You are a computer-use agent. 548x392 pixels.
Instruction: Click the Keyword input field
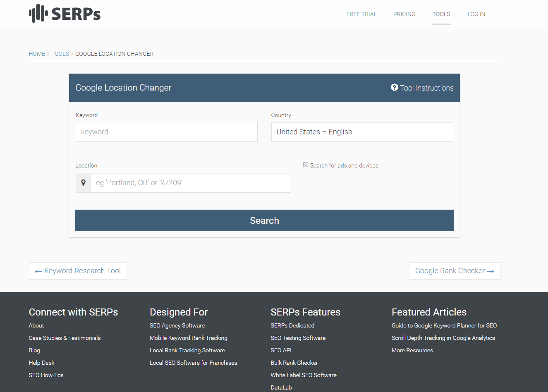[x=167, y=132]
